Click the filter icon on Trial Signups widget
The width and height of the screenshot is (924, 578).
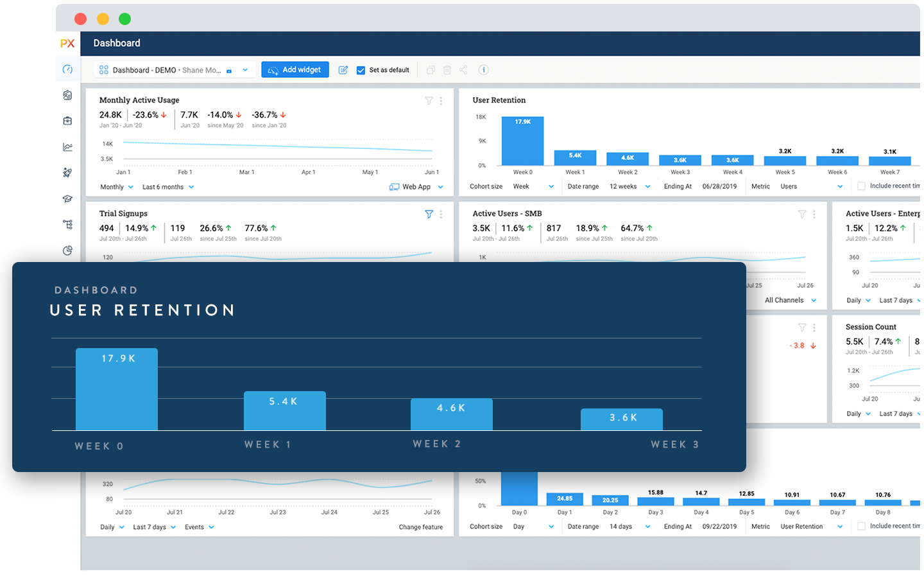[429, 215]
